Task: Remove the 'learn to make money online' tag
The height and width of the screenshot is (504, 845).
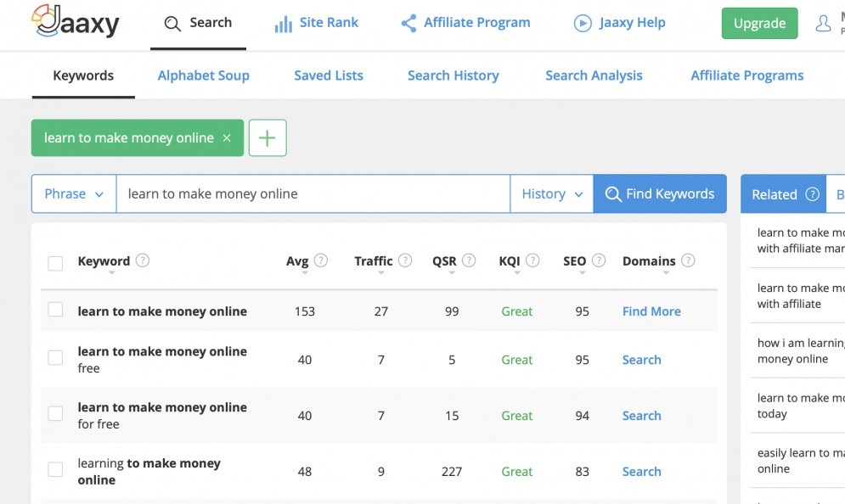Action: (227, 137)
